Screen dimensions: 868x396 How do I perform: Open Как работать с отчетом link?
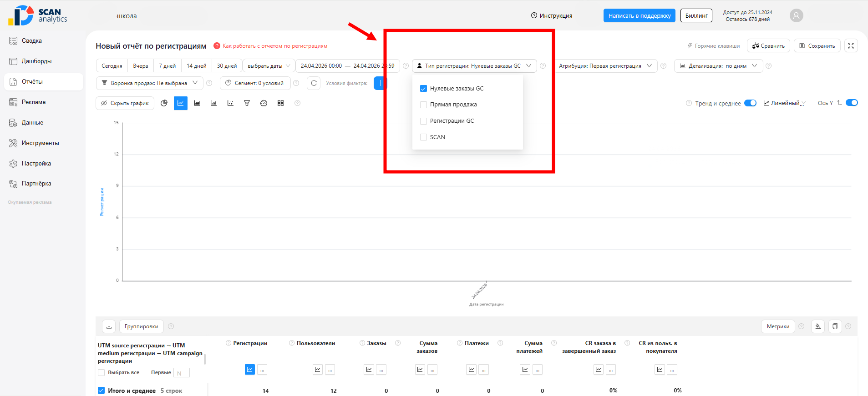[275, 46]
